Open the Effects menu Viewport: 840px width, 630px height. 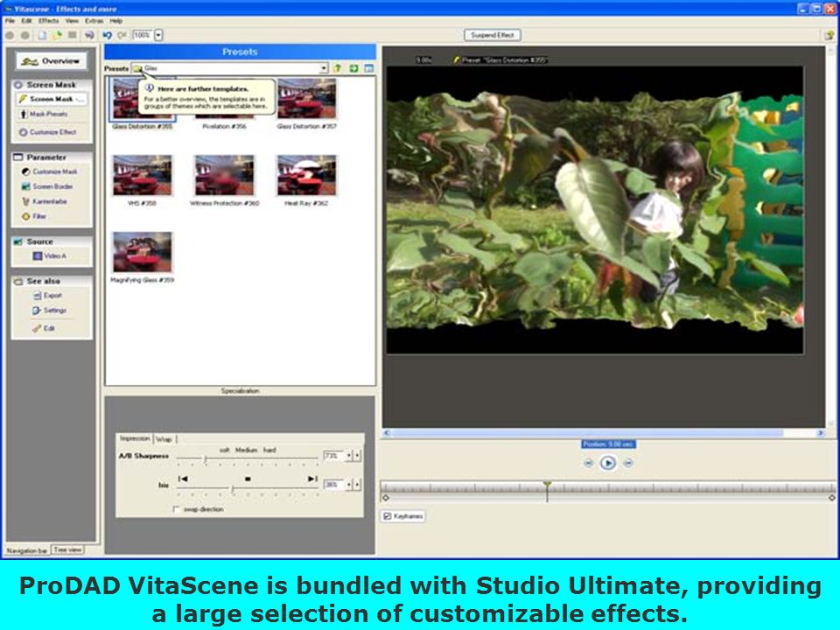(49, 21)
